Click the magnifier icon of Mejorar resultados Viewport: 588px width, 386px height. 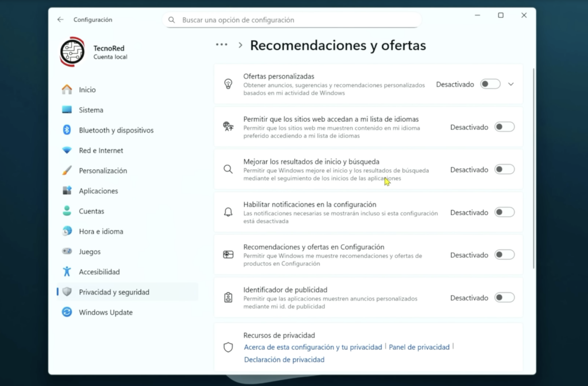pos(228,169)
